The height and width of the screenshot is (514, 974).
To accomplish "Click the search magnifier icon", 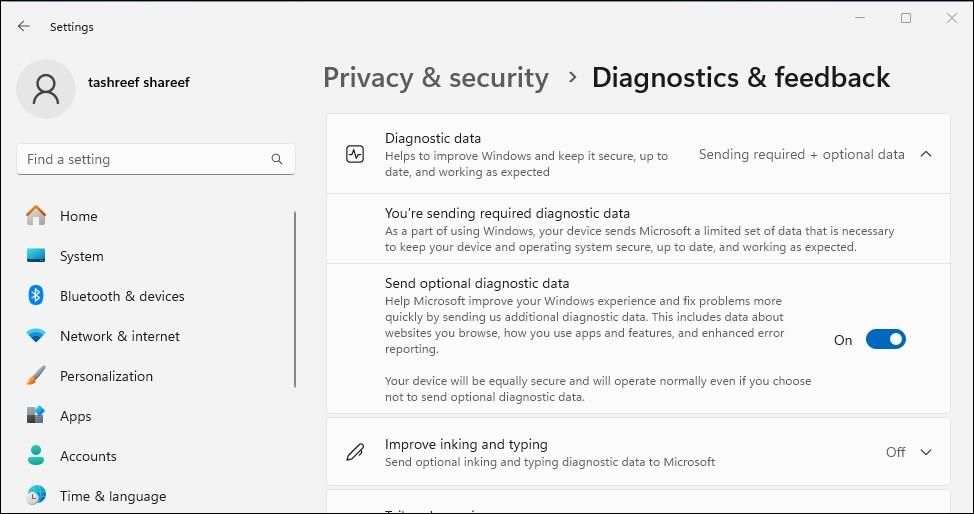I will click(x=277, y=159).
